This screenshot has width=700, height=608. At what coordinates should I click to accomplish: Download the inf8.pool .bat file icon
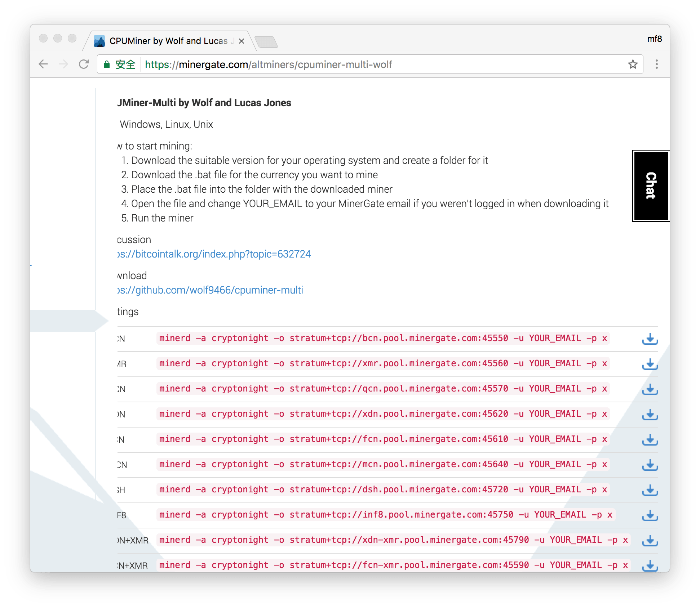[x=650, y=515]
